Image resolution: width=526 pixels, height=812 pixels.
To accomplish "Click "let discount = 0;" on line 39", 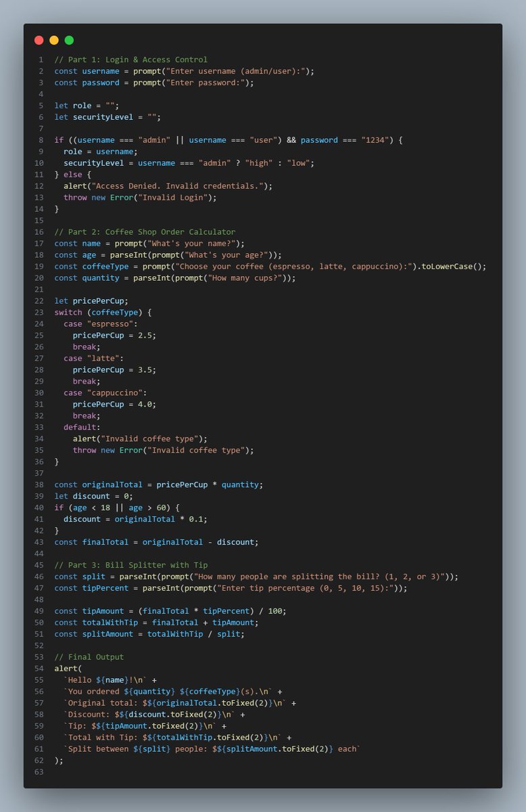I will [94, 497].
